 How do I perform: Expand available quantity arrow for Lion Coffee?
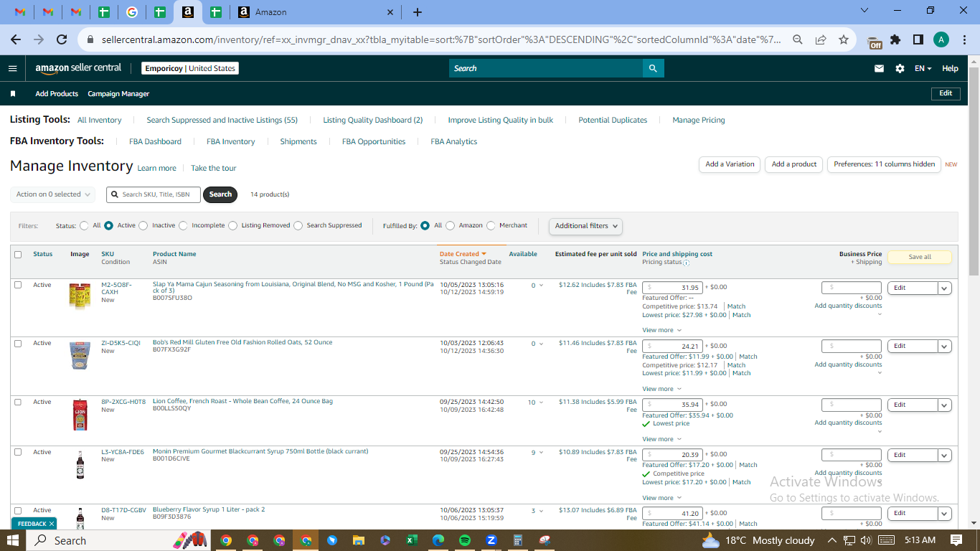[541, 402]
